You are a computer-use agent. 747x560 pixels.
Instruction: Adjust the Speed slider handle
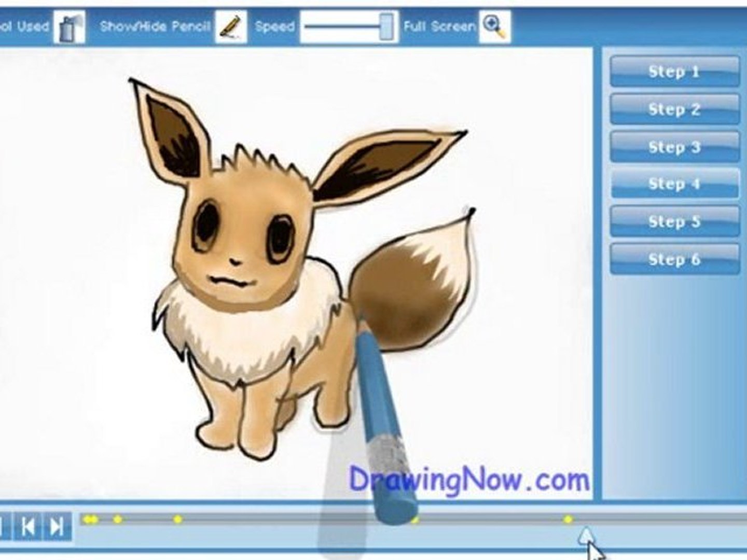[386, 26]
